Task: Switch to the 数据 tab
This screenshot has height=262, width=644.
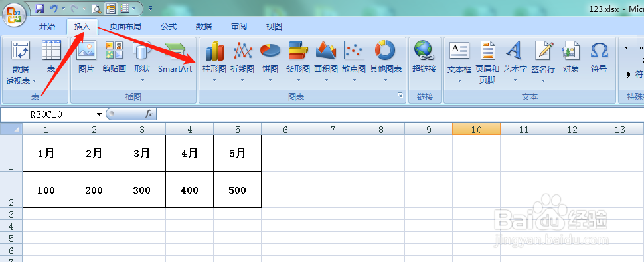Action: coord(204,27)
